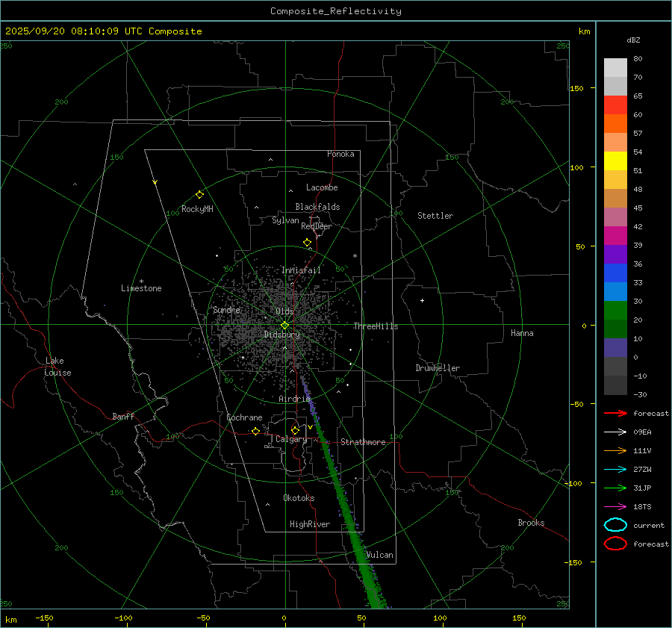
Task: Select the yellow diamond marker below Cochrane
Action: coord(255,432)
